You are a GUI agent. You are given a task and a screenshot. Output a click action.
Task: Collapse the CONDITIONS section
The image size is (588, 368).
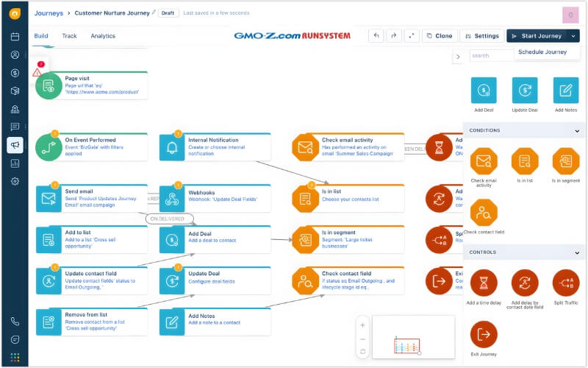(x=577, y=131)
